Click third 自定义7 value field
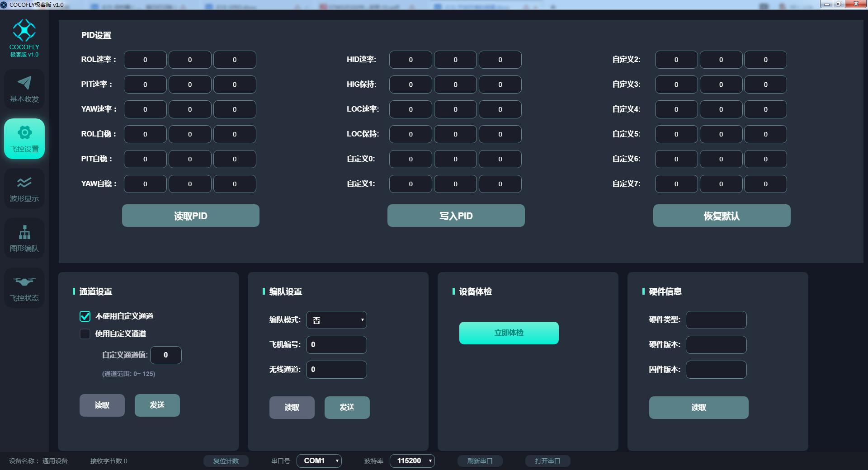 (766, 184)
